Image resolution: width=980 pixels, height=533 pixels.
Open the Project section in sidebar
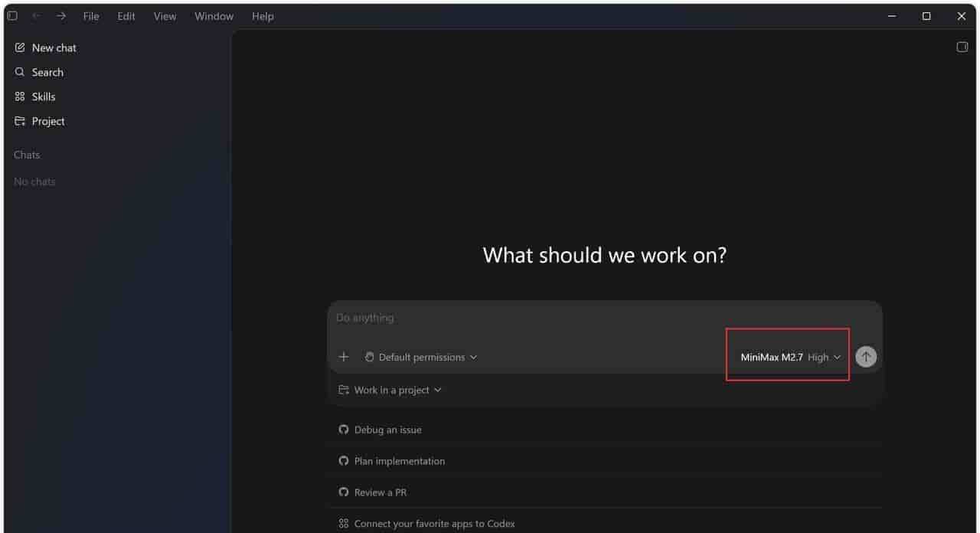tap(40, 121)
